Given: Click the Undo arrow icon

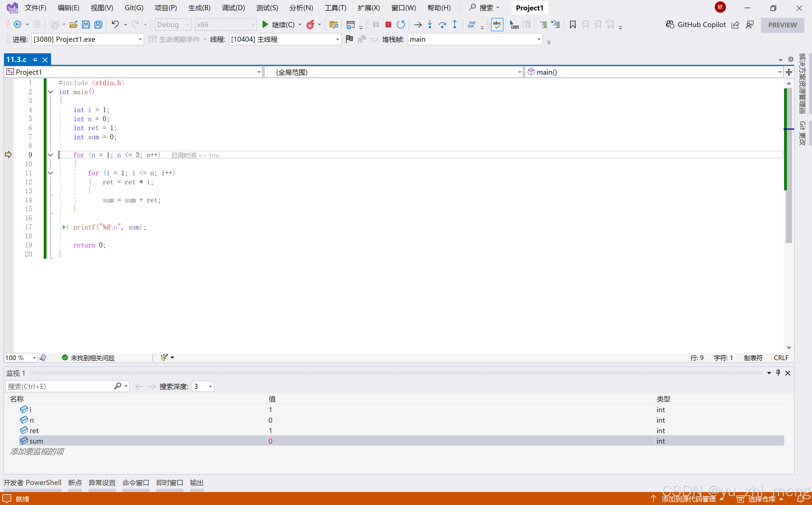Looking at the screenshot, I should point(115,25).
